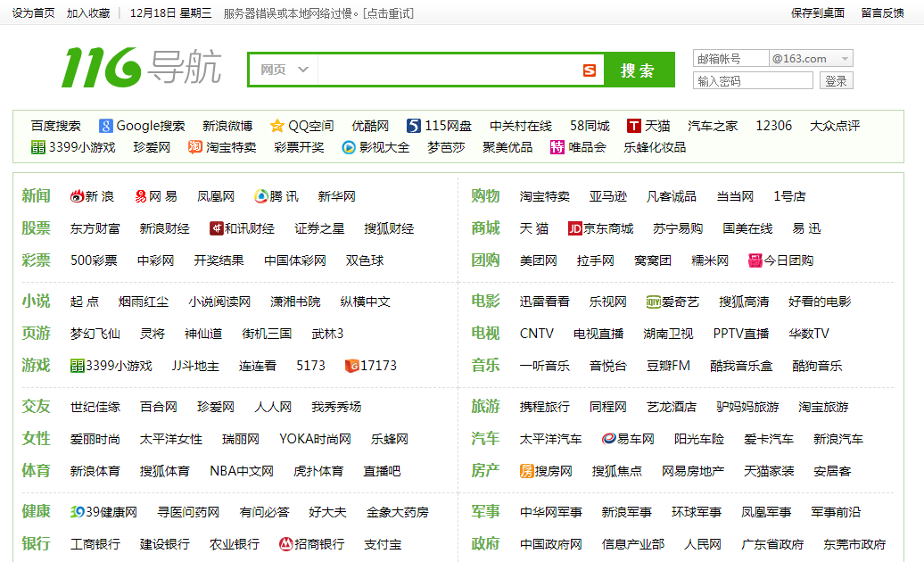This screenshot has height=562, width=924.
Task: Open 美团网 group-buy link
Action: click(538, 260)
